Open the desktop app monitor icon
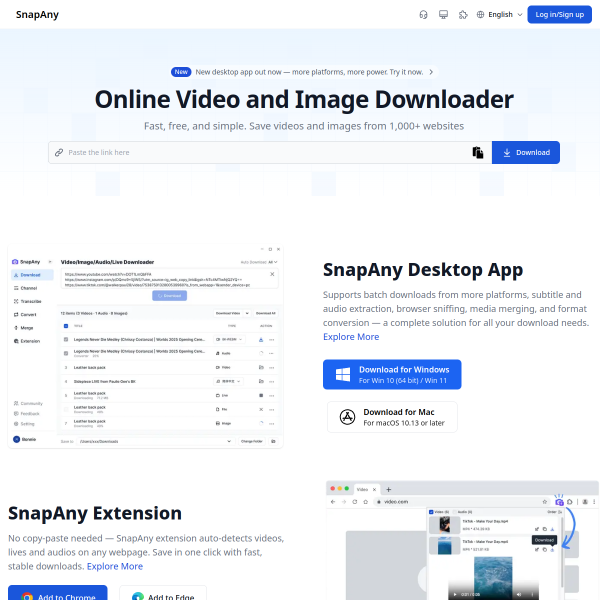This screenshot has height=600, width=600. coord(443,15)
